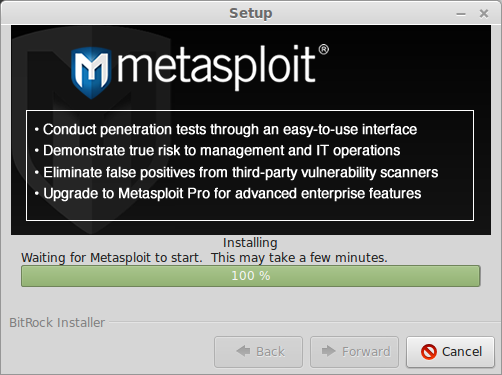
Task: Click the right arrow icon on Forward
Action: 329,351
